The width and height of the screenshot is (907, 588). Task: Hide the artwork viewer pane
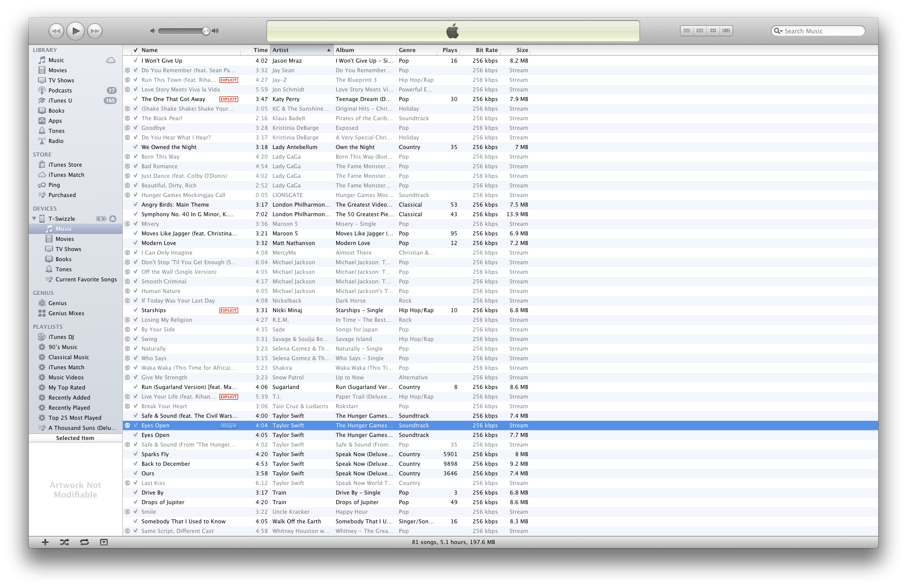(104, 542)
